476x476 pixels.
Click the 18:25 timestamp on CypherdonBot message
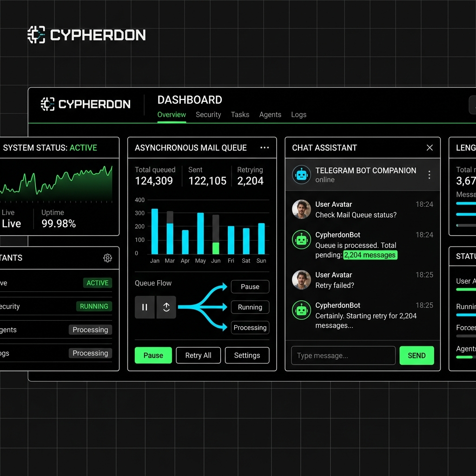point(424,305)
